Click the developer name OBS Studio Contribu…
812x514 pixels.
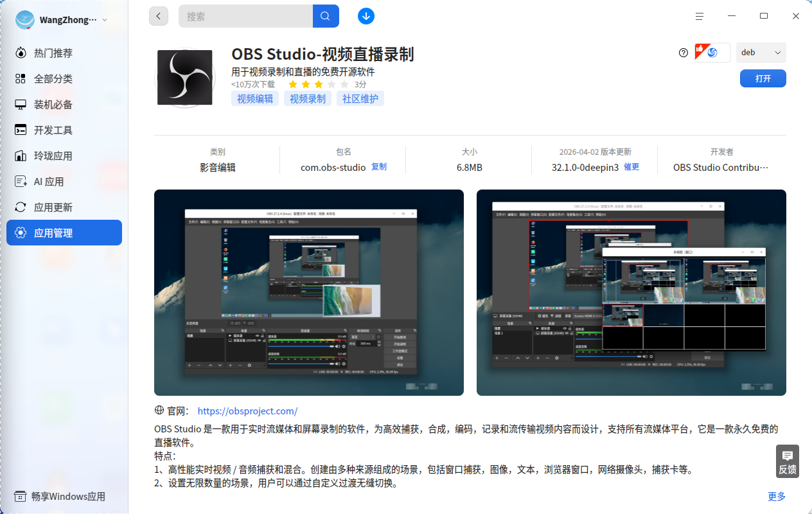(x=721, y=168)
